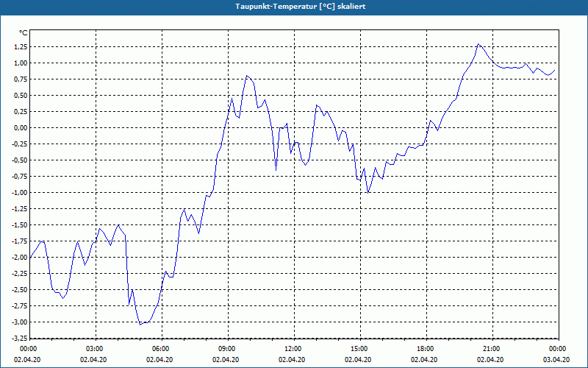Click the 15:00 time axis label
This screenshot has height=368, width=588.
360,349
